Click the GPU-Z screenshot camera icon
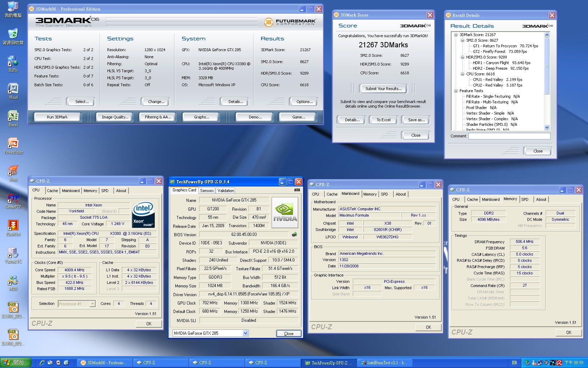This screenshot has width=588, height=368. click(x=297, y=190)
